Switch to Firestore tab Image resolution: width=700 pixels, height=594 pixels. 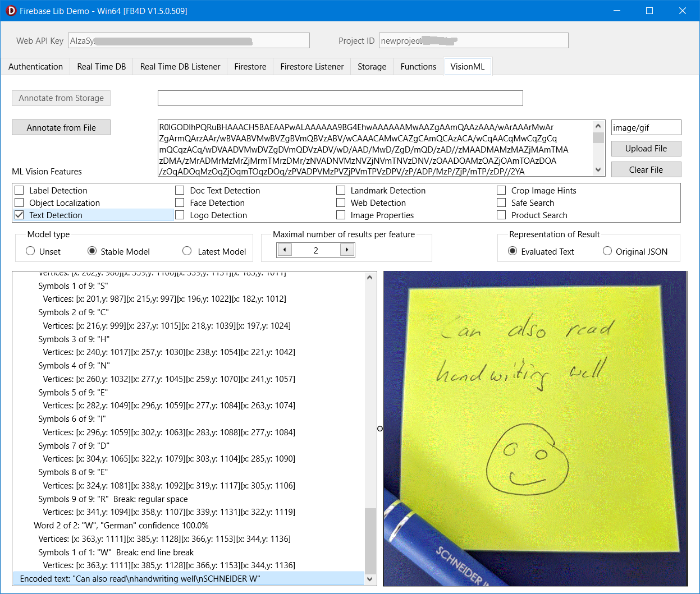(x=250, y=66)
